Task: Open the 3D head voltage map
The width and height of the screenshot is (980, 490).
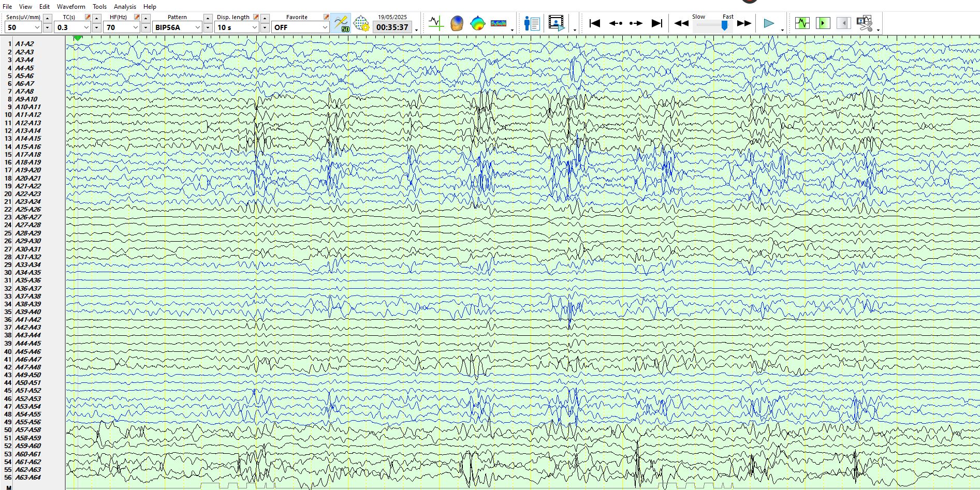Action: click(457, 23)
